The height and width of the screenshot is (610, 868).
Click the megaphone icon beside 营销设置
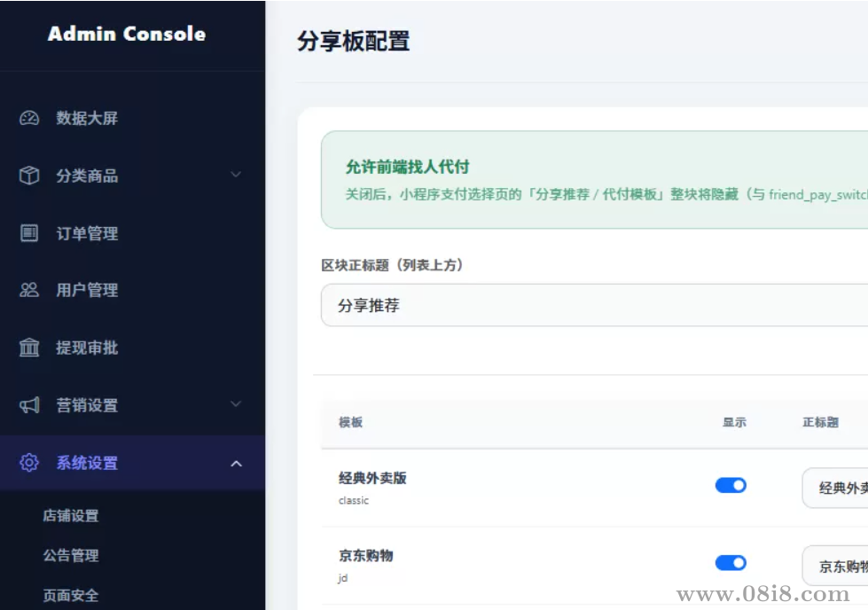(29, 405)
